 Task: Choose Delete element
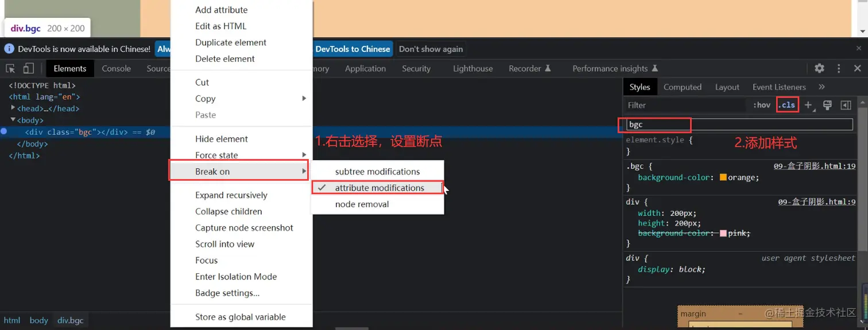tap(242, 59)
